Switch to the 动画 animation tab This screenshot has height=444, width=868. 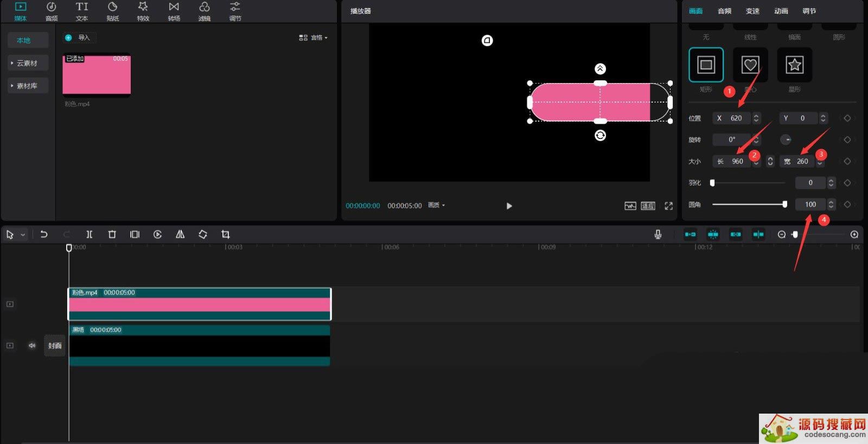pos(781,11)
